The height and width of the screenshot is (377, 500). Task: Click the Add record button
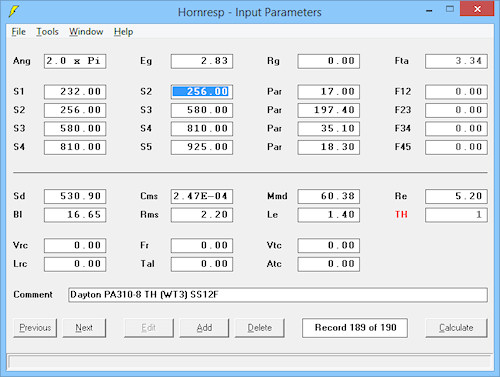pos(204,328)
